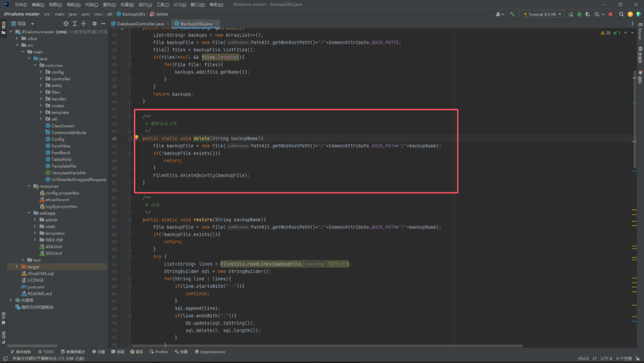Viewport: 644px width, 363px height.
Task: Start Debug with the green bug icon
Action: pyautogui.click(x=579, y=14)
